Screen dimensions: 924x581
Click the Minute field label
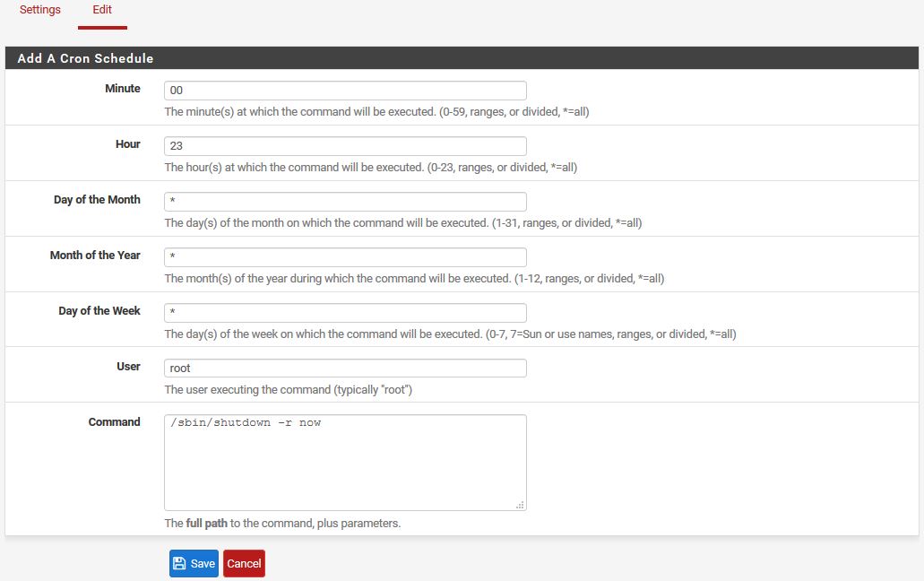[123, 89]
